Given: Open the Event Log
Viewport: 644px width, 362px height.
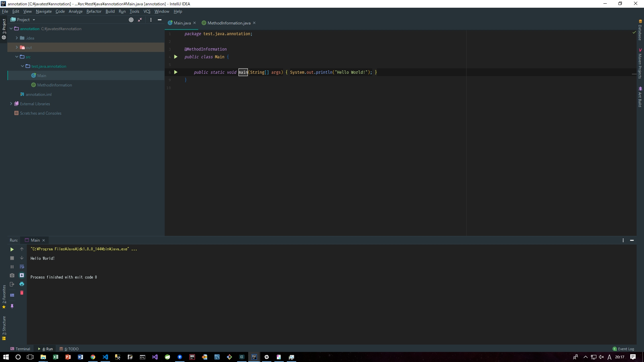Looking at the screenshot, I should [x=623, y=349].
